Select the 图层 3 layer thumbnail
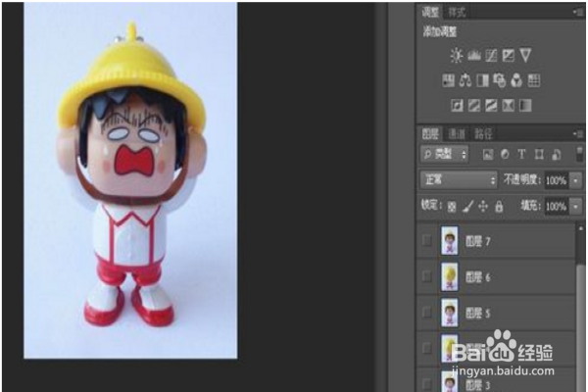The height and width of the screenshot is (392, 588). click(x=450, y=381)
